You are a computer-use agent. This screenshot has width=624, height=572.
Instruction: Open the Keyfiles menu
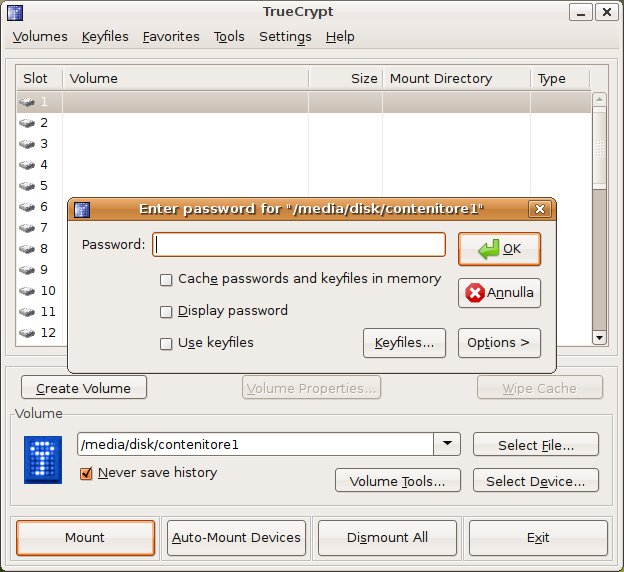tap(105, 37)
